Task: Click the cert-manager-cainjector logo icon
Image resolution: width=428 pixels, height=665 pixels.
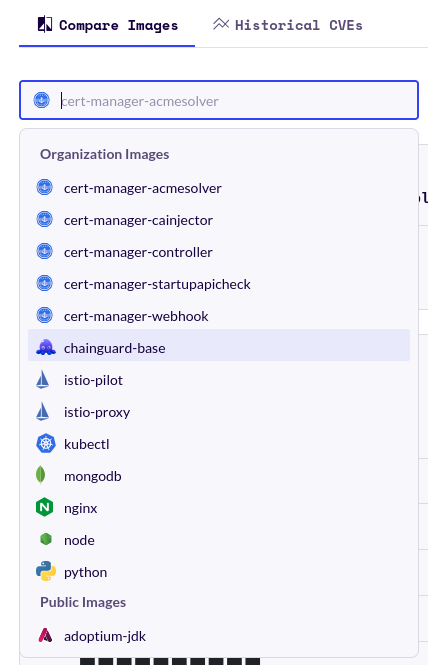Action: pos(45,219)
